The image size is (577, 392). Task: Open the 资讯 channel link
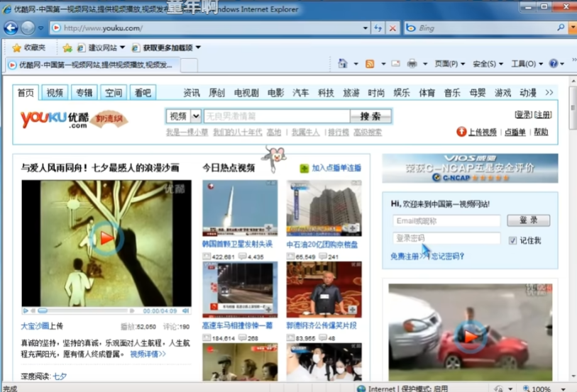[x=192, y=93]
